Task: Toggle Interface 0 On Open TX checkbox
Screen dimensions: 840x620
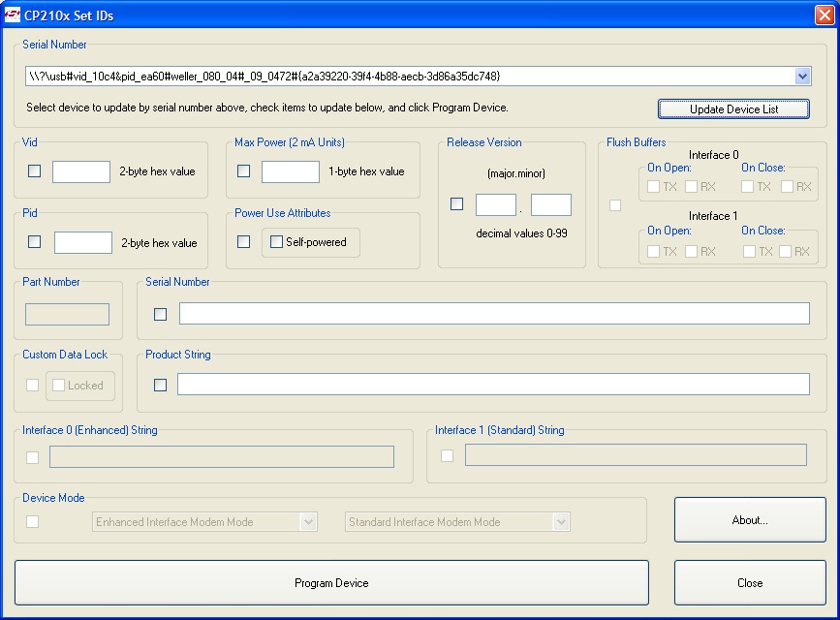Action: click(654, 186)
